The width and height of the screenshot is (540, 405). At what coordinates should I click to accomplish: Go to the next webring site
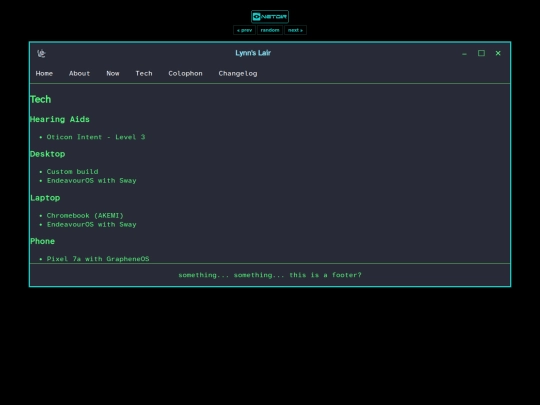point(295,30)
